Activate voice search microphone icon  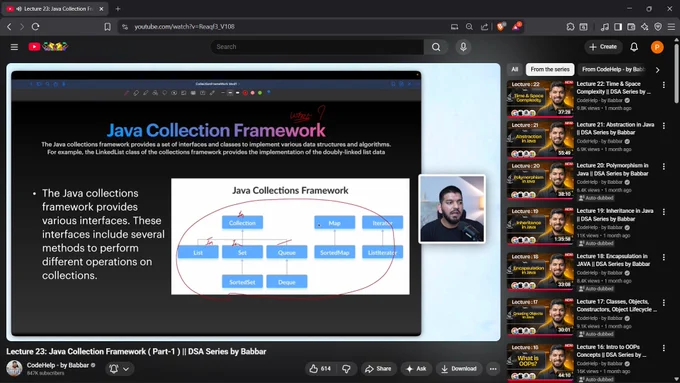coord(463,47)
